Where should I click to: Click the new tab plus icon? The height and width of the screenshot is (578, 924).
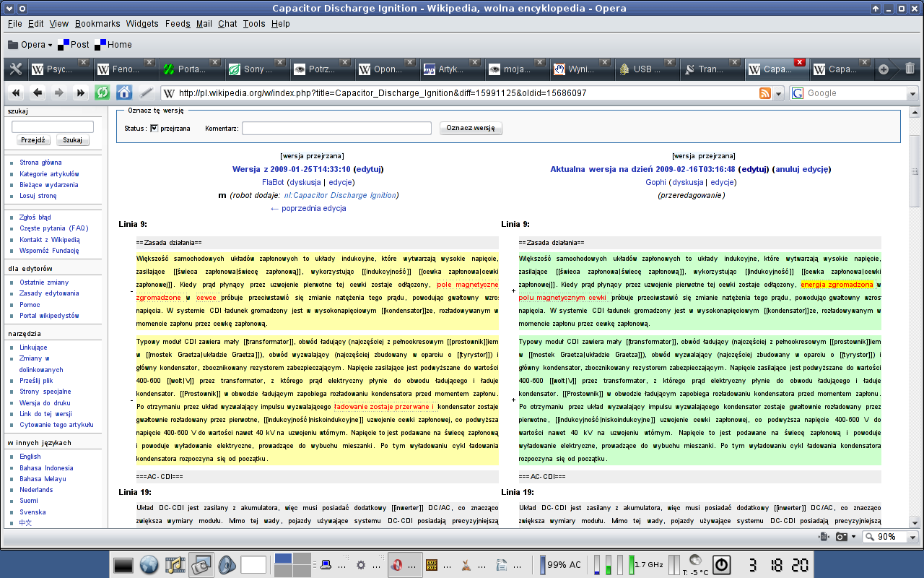point(883,69)
